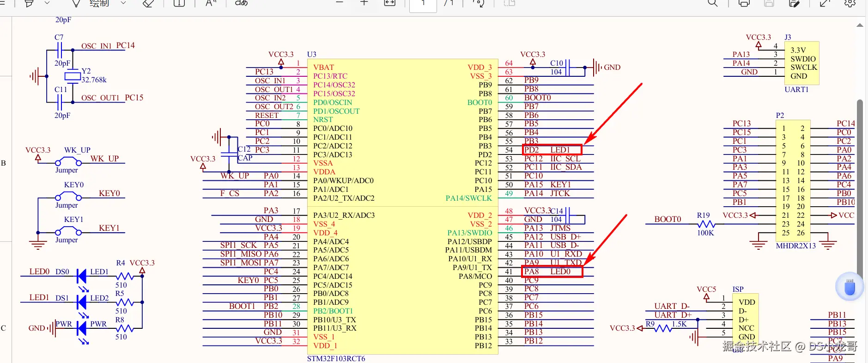Click the PA0/WKUP/ADC0 pin name
The height and width of the screenshot is (363, 868).
coord(343,180)
